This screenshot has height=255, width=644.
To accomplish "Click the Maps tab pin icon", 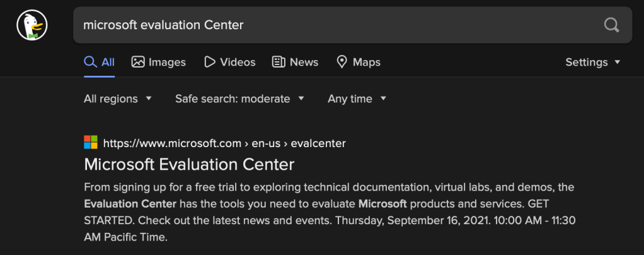I will coord(342,62).
